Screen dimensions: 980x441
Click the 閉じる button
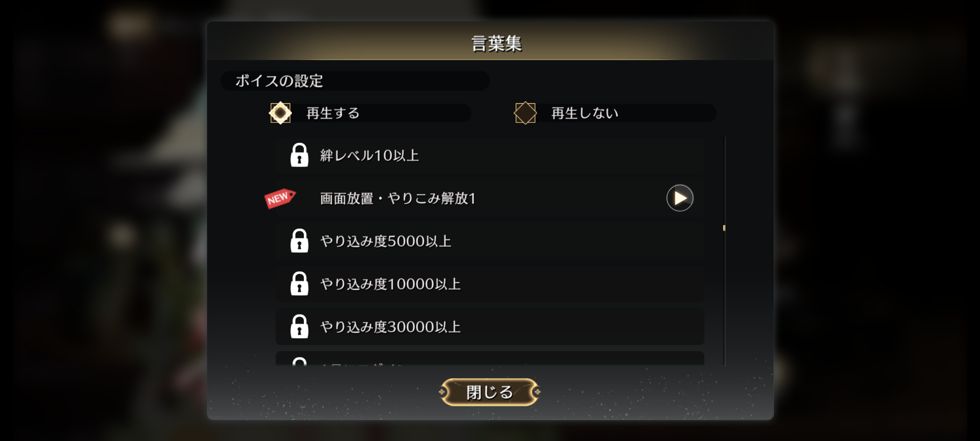coord(490,392)
